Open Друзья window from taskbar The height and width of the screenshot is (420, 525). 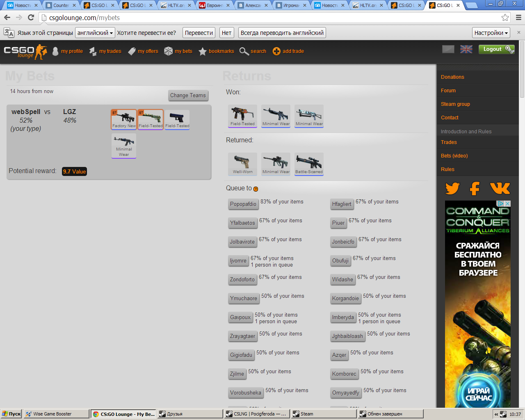pos(190,414)
